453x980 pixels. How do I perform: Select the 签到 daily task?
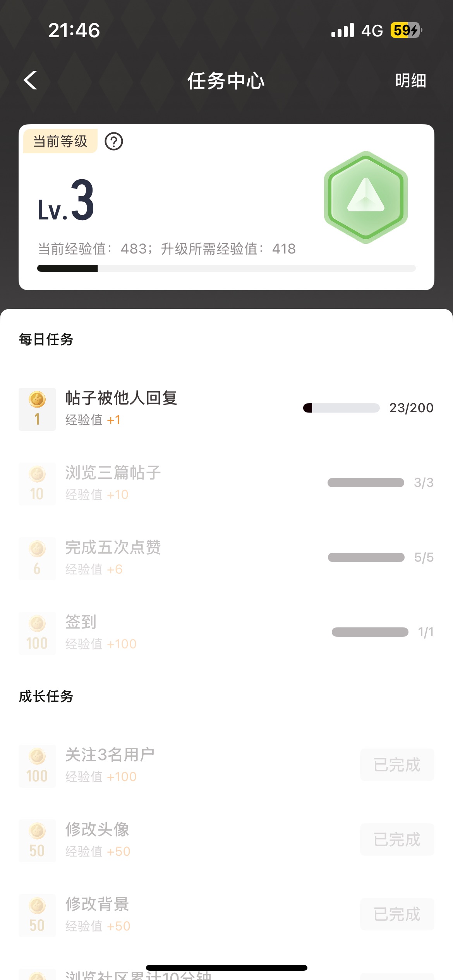click(81, 622)
